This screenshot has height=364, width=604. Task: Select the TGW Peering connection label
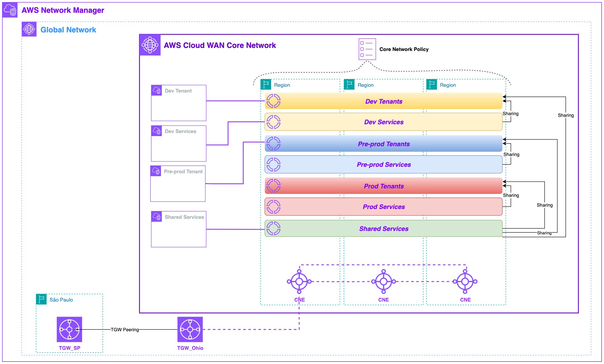point(125,330)
